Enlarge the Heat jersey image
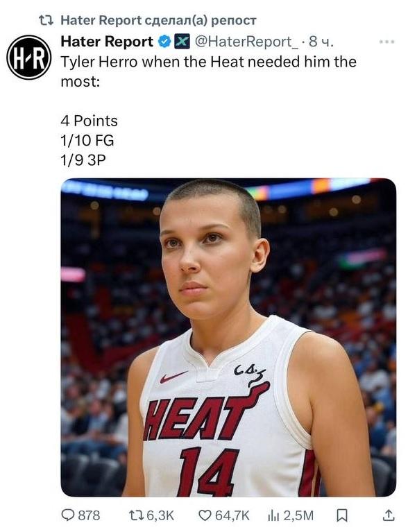 click(x=228, y=337)
